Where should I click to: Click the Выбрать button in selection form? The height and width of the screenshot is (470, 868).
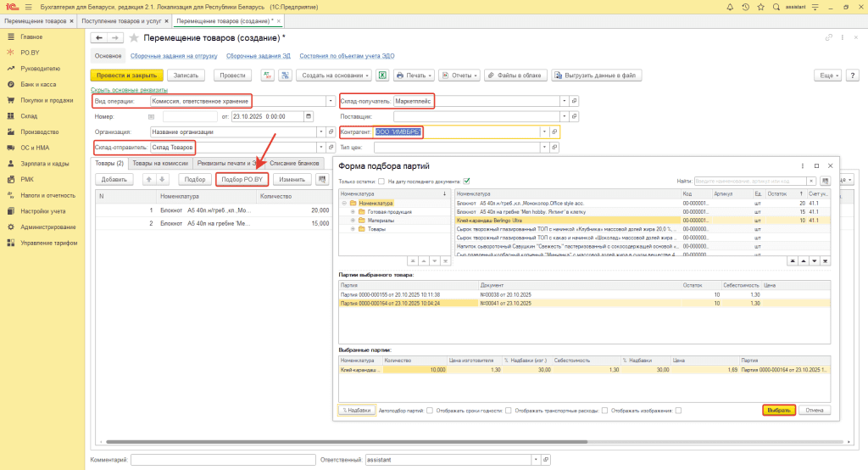[777, 410]
